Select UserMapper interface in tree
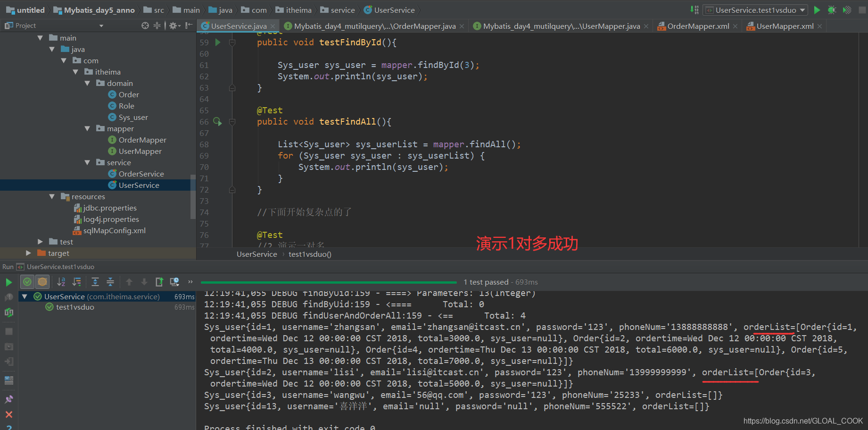The height and width of the screenshot is (430, 868). coord(140,151)
